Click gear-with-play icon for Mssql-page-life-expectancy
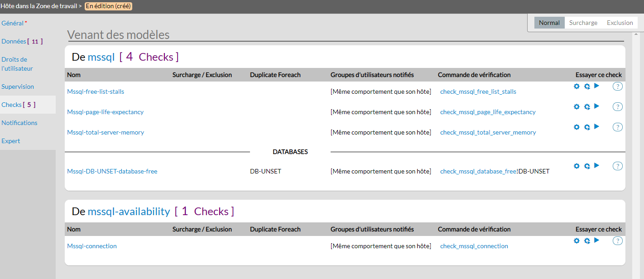Image resolution: width=644 pixels, height=279 pixels. (586, 107)
